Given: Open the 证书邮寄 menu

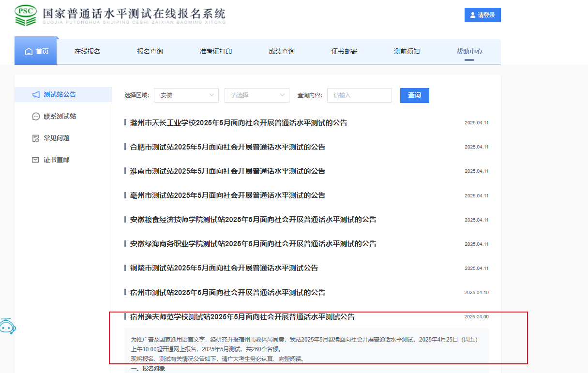Looking at the screenshot, I should tap(345, 51).
